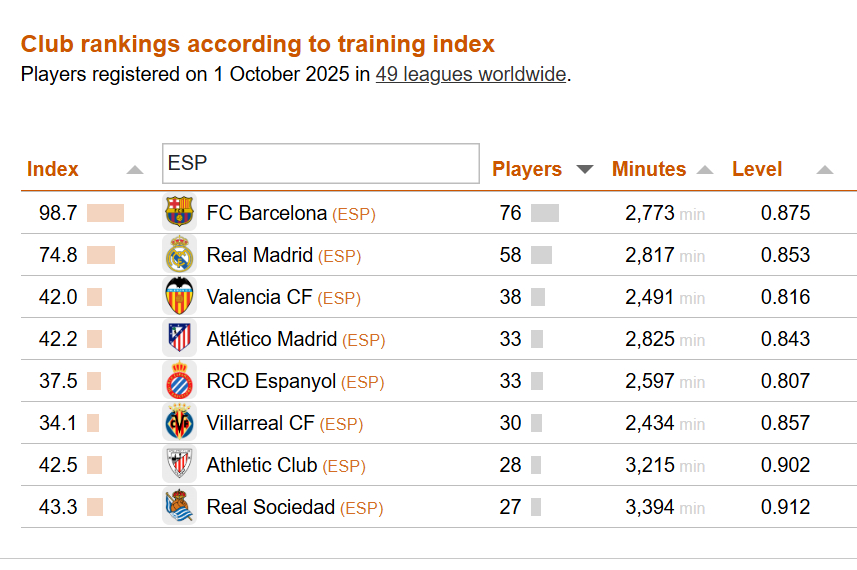This screenshot has width=857, height=570.
Task: Click the Minutes column header
Action: click(649, 169)
